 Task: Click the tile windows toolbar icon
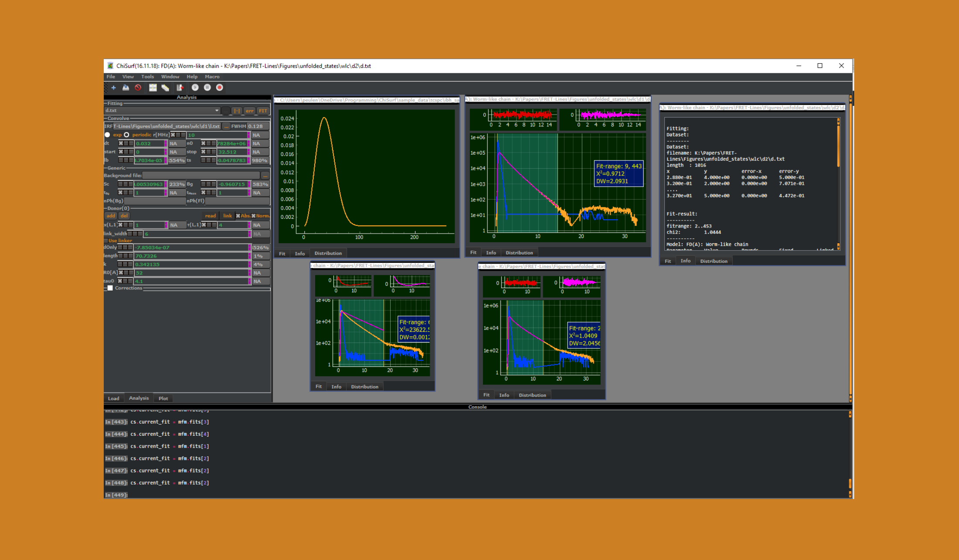tap(153, 88)
